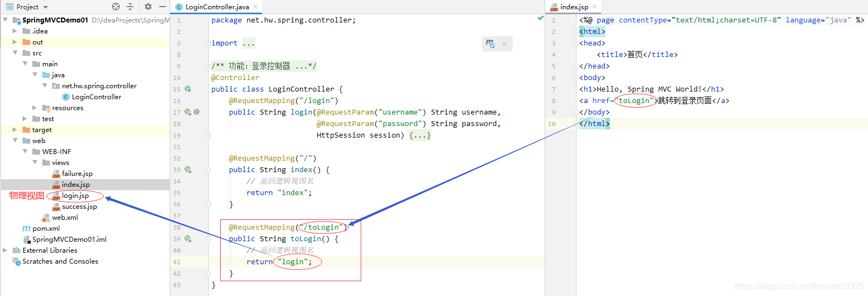Click Spring gutter icon on line 33
Image resolution: width=868 pixels, height=296 pixels.
188,169
